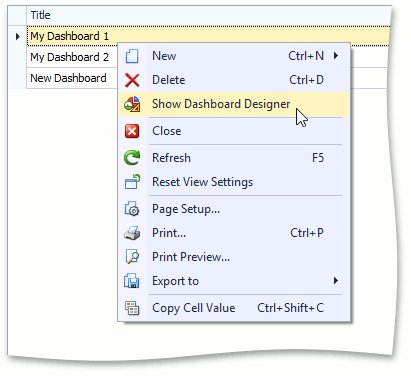The height and width of the screenshot is (376, 411).
Task: Select Show Dashboard Designer menu entry
Action: [234, 104]
